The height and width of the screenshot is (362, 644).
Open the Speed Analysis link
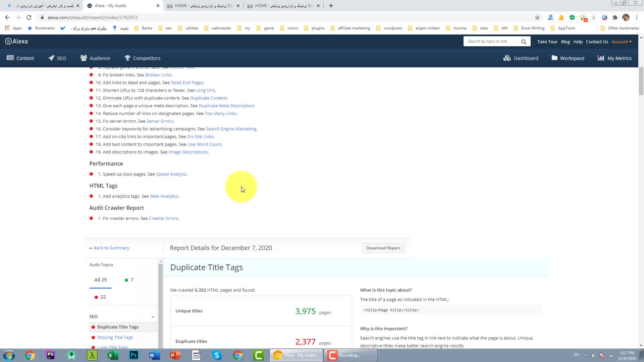(171, 174)
